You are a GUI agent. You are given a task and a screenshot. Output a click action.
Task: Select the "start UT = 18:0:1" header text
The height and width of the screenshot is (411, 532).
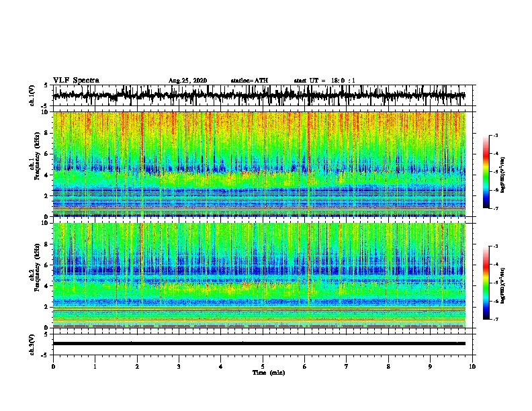324,81
